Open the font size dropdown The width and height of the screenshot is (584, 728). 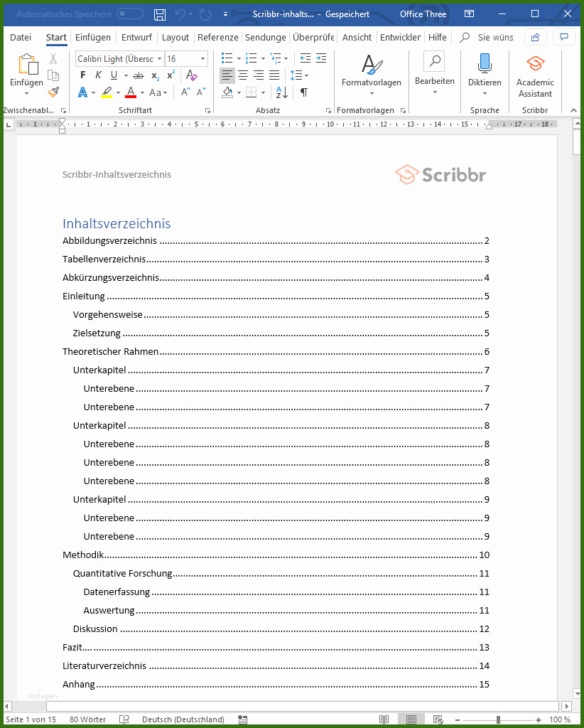tap(203, 59)
